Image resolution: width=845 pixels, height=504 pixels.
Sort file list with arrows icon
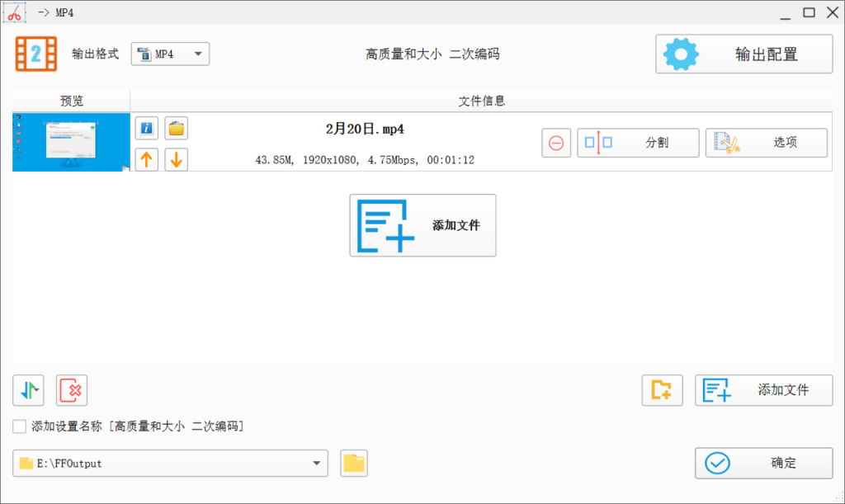[x=29, y=390]
